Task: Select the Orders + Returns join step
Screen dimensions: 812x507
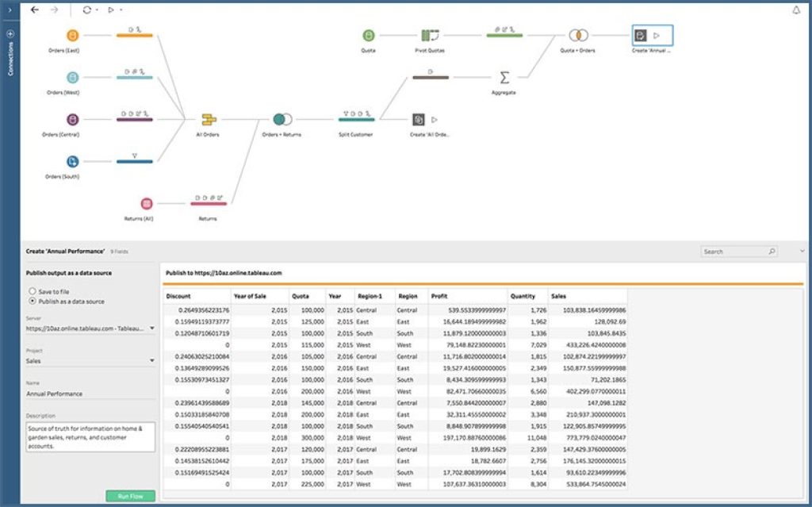Action: 282,120
